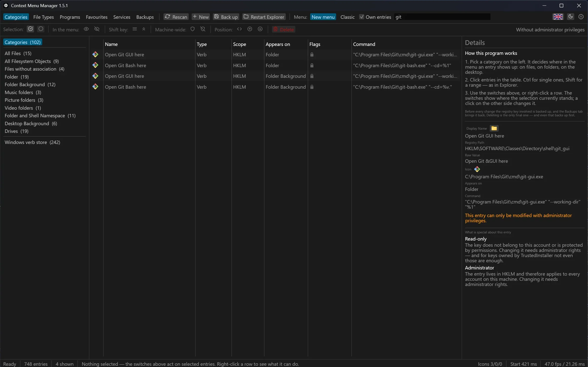Click Git icon of Folder Open Git Bash row
Viewport: 588px width, 367px height.
pos(95,65)
